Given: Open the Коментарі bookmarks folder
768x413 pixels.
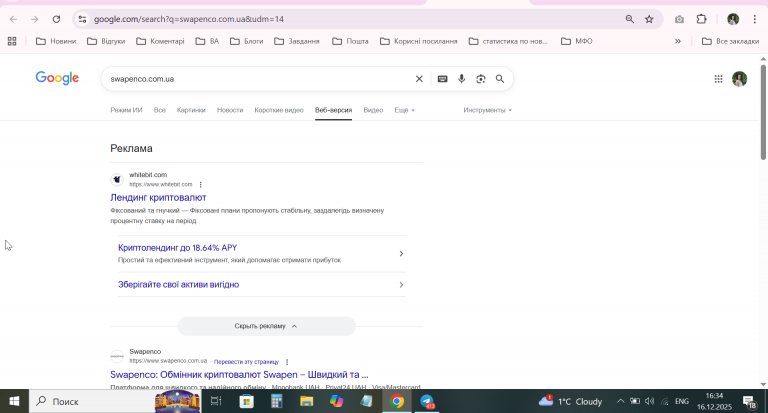Looking at the screenshot, I should point(160,41).
